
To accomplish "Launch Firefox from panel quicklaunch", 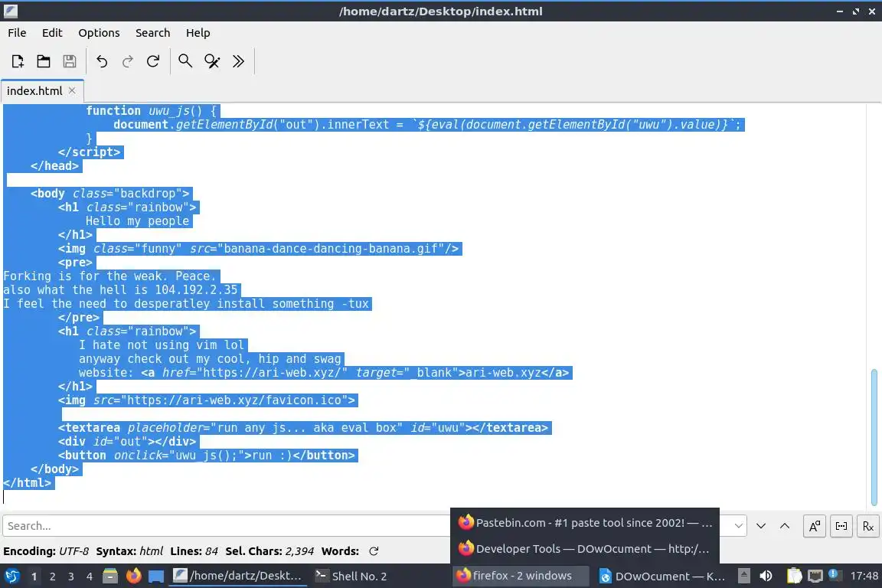I will (133, 576).
